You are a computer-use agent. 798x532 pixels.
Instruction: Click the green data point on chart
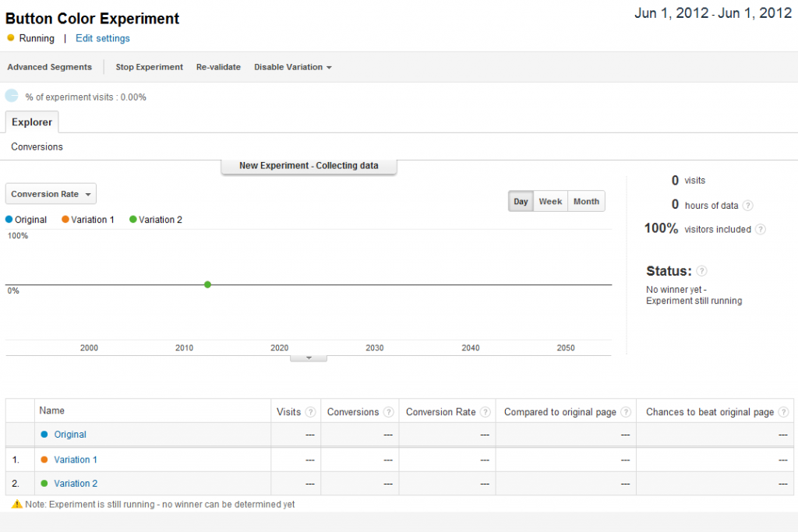pyautogui.click(x=207, y=285)
